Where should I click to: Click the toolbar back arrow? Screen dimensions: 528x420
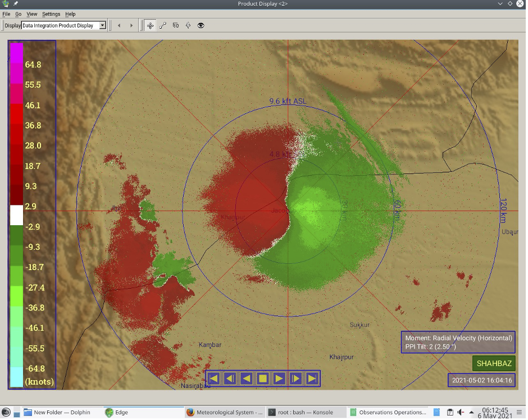pyautogui.click(x=119, y=25)
